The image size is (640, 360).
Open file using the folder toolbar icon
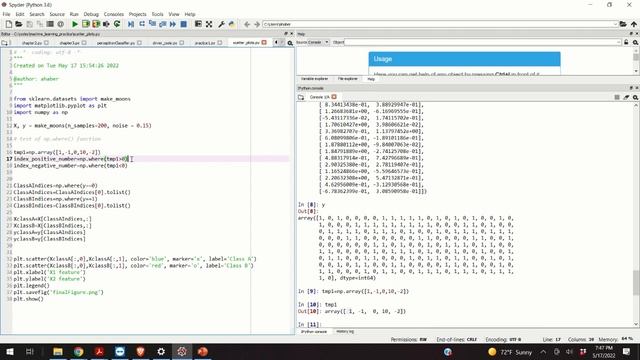point(19,24)
